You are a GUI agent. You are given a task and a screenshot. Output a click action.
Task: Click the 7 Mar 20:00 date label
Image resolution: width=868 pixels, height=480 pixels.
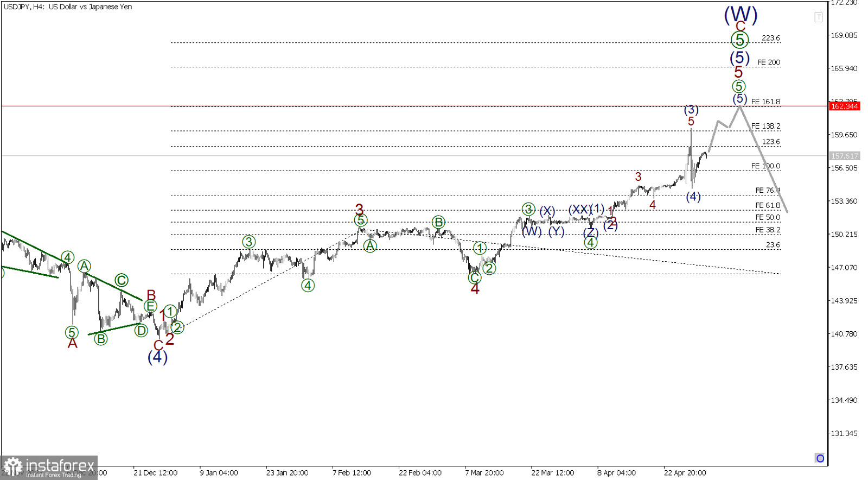coord(484,472)
